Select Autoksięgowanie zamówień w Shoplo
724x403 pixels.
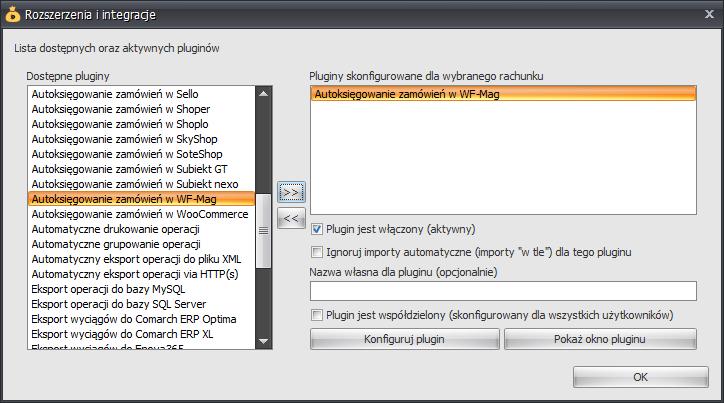(141, 124)
